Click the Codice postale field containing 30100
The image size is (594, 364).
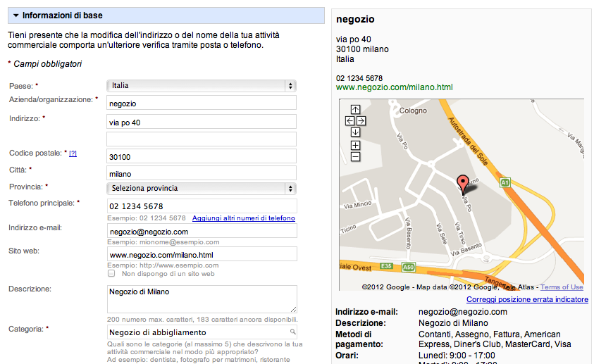coord(201,156)
